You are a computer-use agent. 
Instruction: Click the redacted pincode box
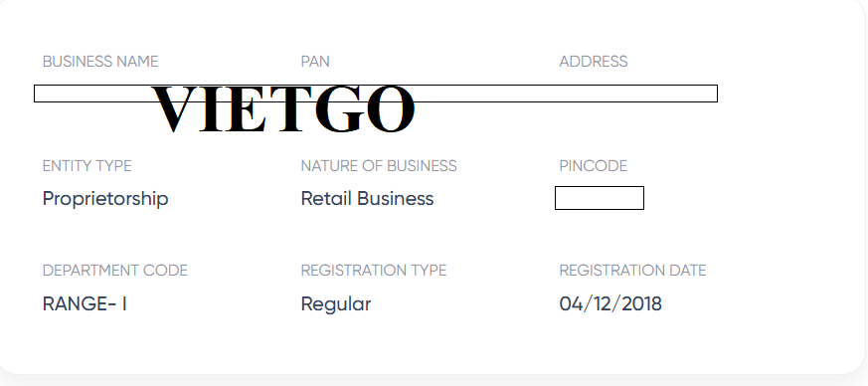[x=599, y=198]
